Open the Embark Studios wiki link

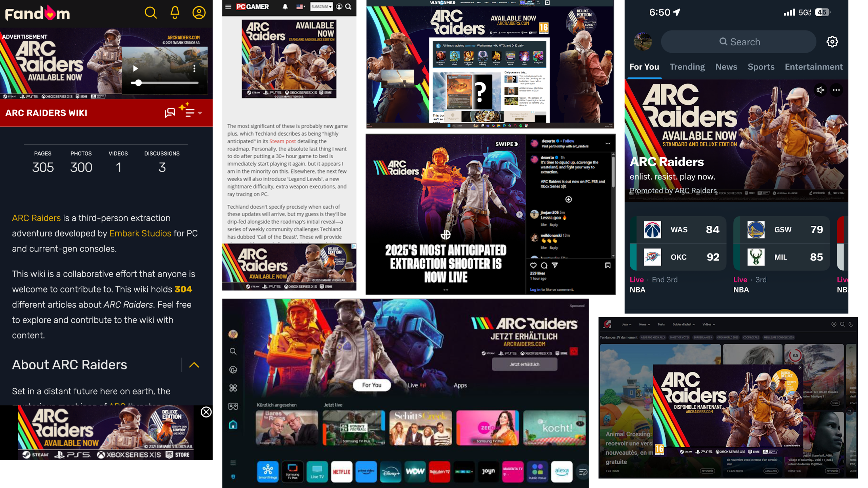point(140,233)
